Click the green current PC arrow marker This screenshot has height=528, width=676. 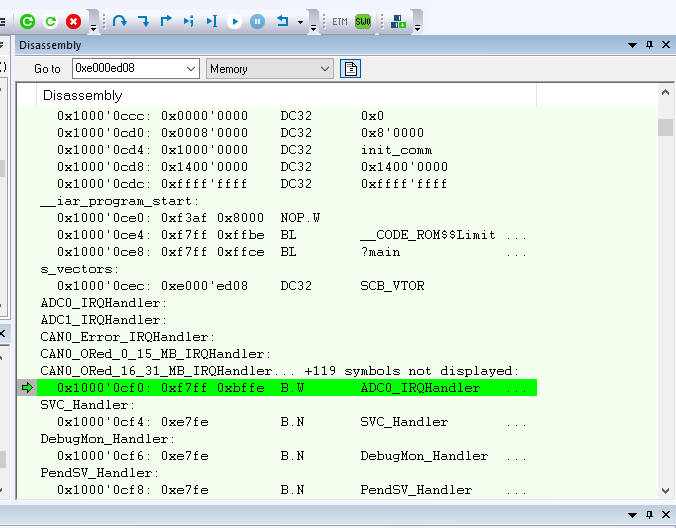pyautogui.click(x=27, y=388)
